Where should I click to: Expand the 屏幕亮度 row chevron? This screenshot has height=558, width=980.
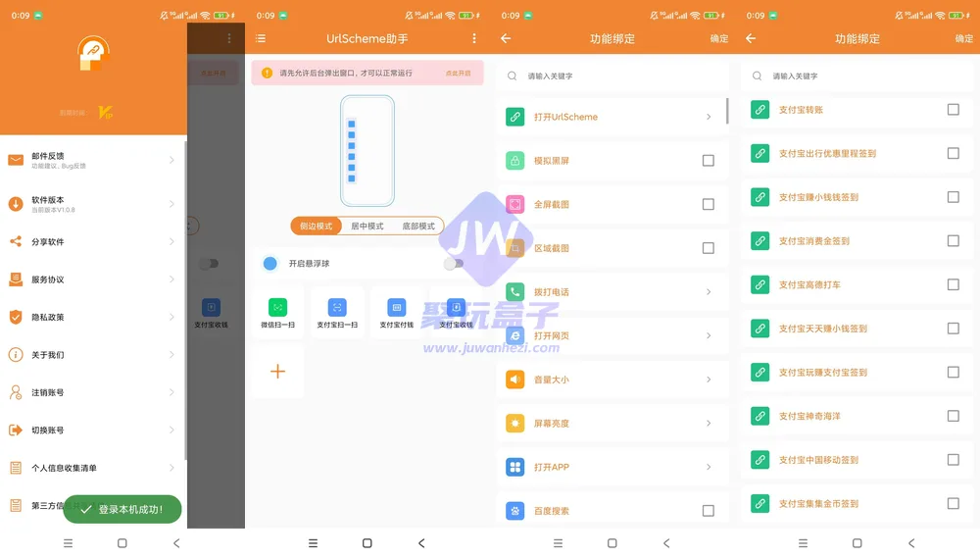click(709, 423)
